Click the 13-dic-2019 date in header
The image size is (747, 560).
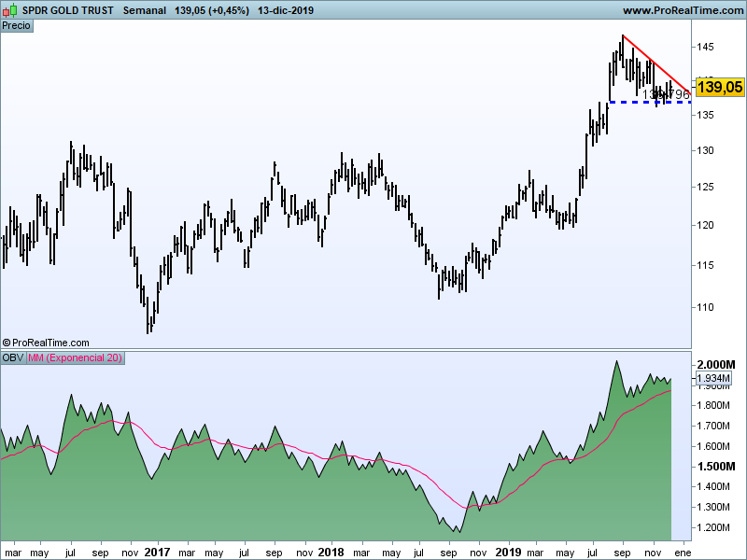pyautogui.click(x=284, y=10)
